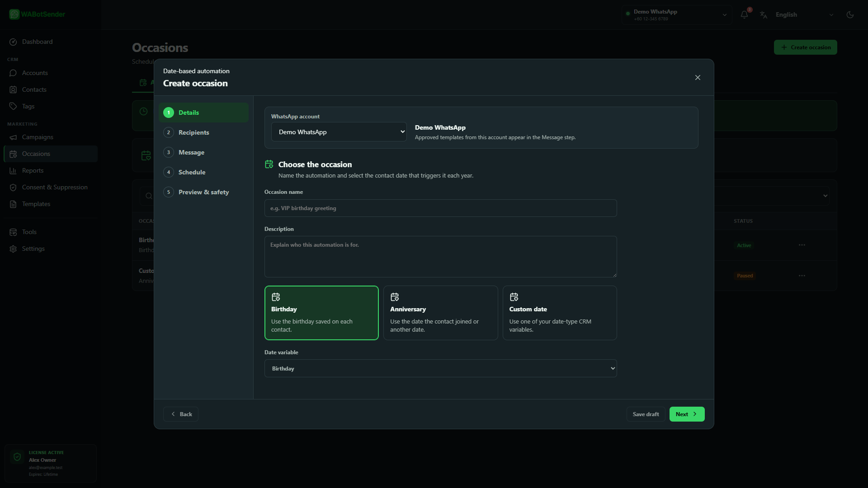Click Save draft
Screen dimensions: 868x488
tap(646, 414)
